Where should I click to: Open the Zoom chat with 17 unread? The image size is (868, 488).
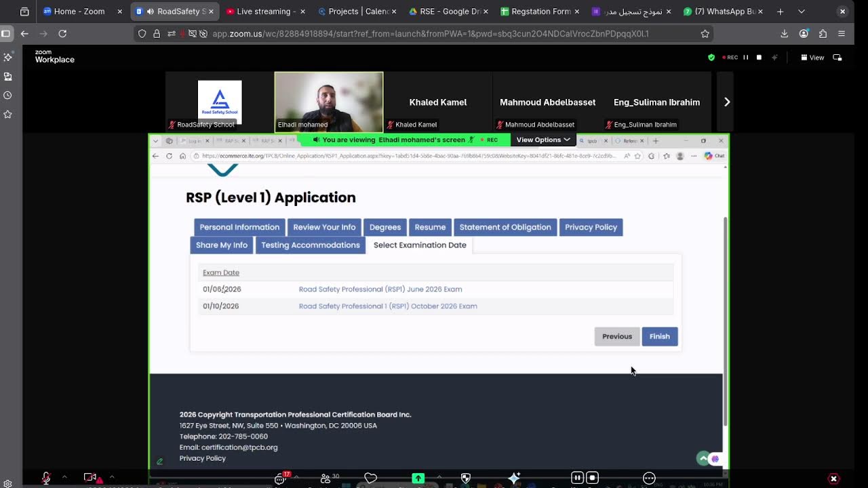(281, 478)
